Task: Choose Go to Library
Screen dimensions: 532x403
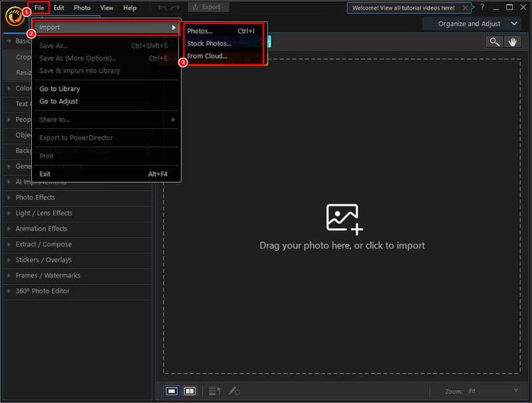Action: pos(106,88)
